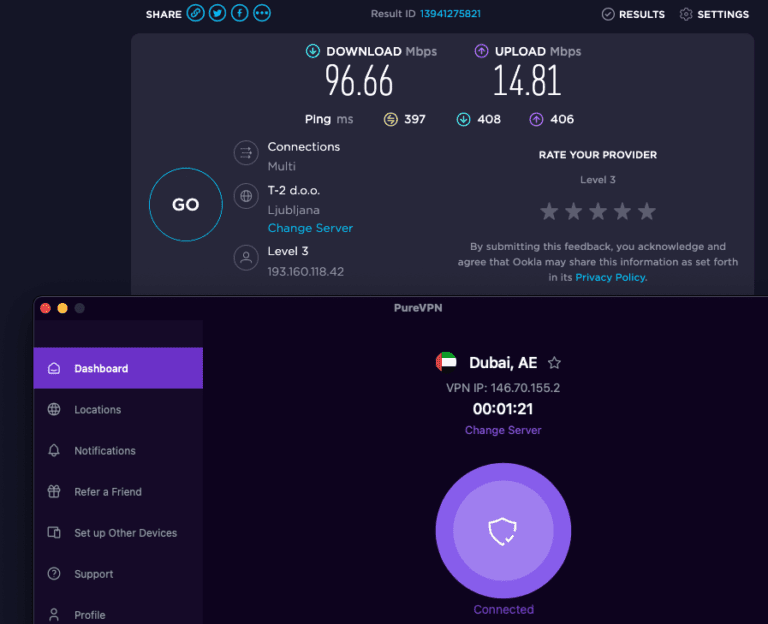768x624 pixels.
Task: Click the user icon beside Level 3
Action: (x=246, y=258)
